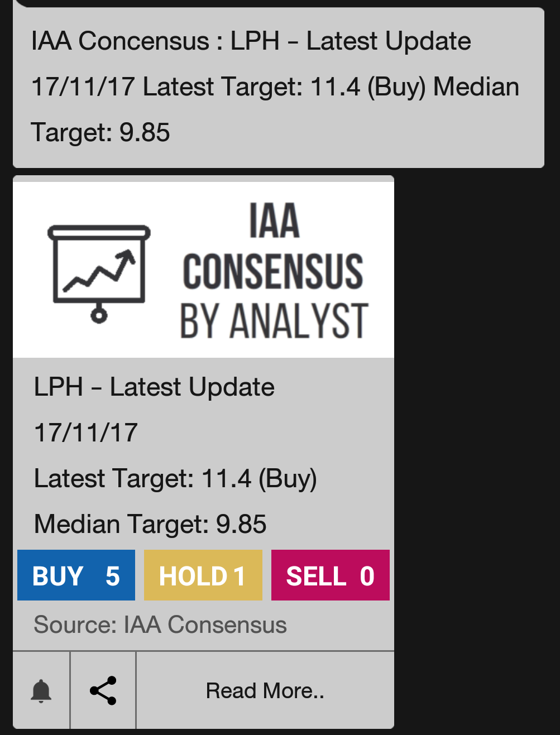
Task: Tap the number 5 in BUY badge
Action: (113, 576)
